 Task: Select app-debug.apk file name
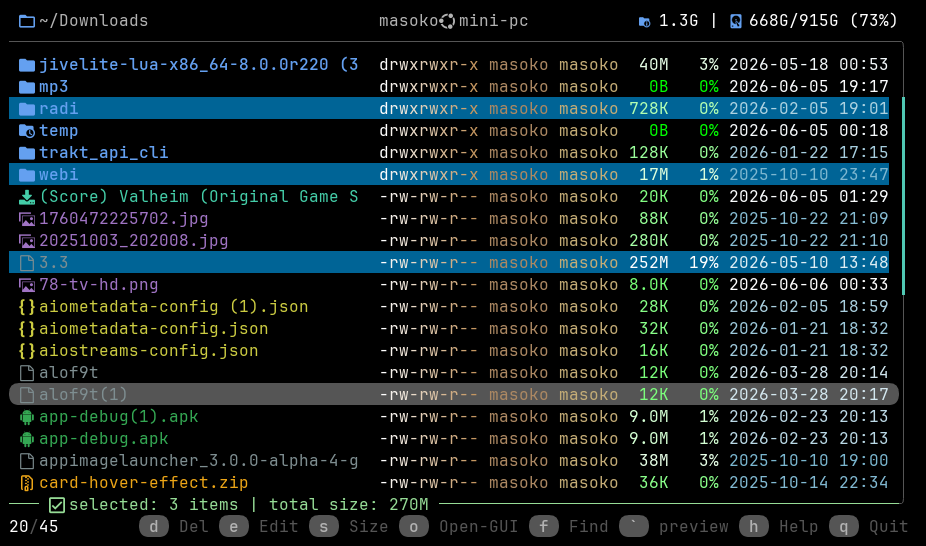pos(103,439)
